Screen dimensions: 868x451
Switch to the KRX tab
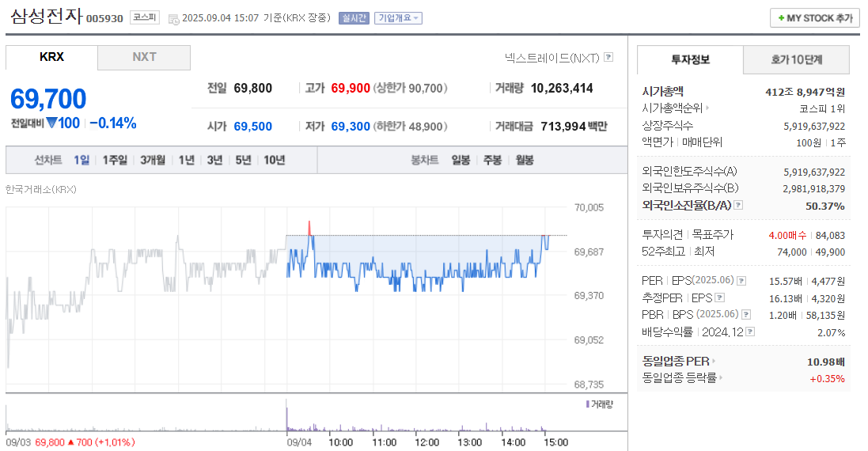click(51, 58)
